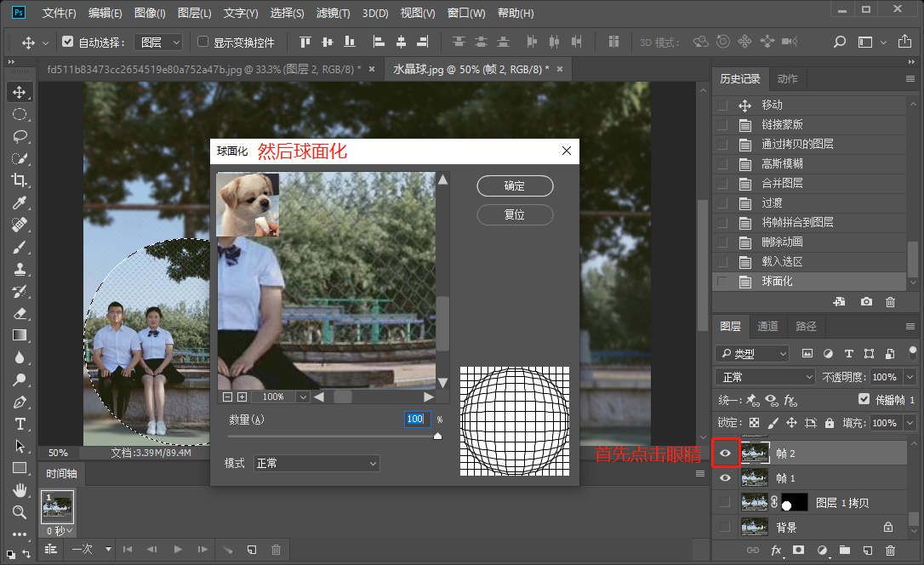Image resolution: width=924 pixels, height=565 pixels.
Task: Click the 数量 slider handle
Action: point(437,436)
